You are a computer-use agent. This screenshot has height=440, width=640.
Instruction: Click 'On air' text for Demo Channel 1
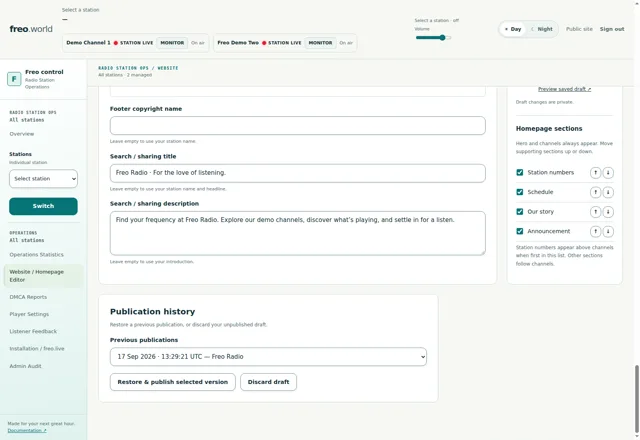click(x=198, y=43)
